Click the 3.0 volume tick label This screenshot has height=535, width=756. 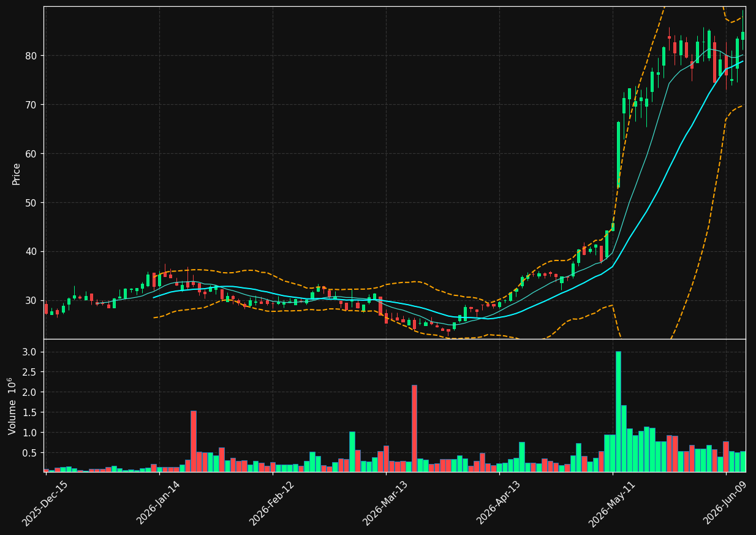tap(30, 352)
